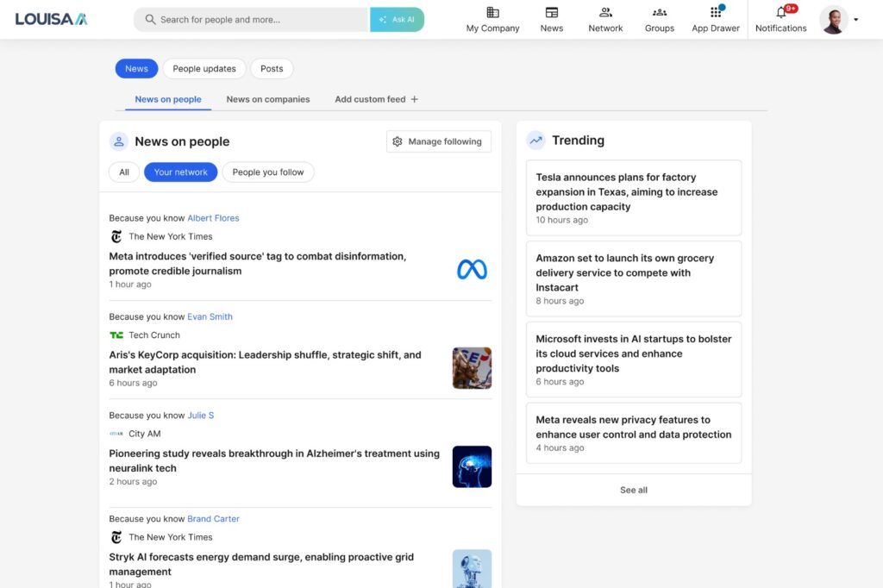Image resolution: width=883 pixels, height=588 pixels.
Task: Open My Company building icon
Action: coord(492,13)
